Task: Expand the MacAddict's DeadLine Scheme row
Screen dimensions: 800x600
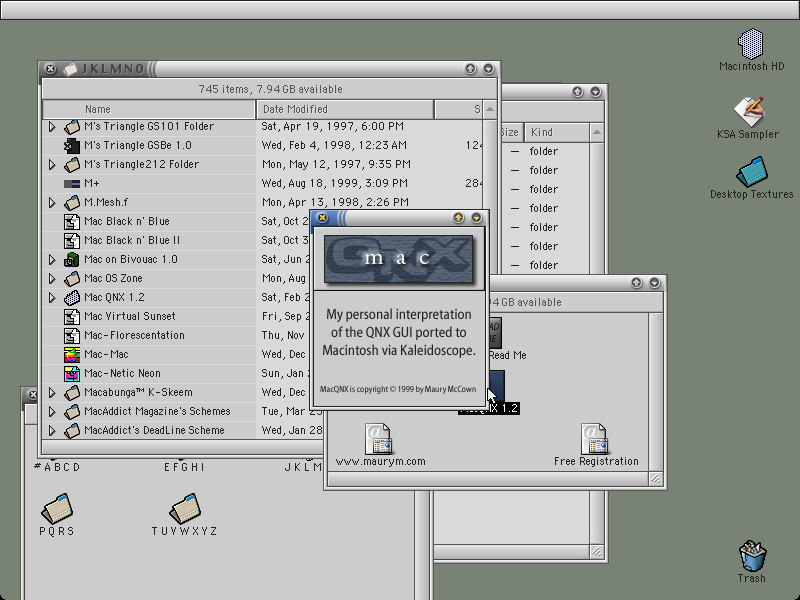Action: 52,431
